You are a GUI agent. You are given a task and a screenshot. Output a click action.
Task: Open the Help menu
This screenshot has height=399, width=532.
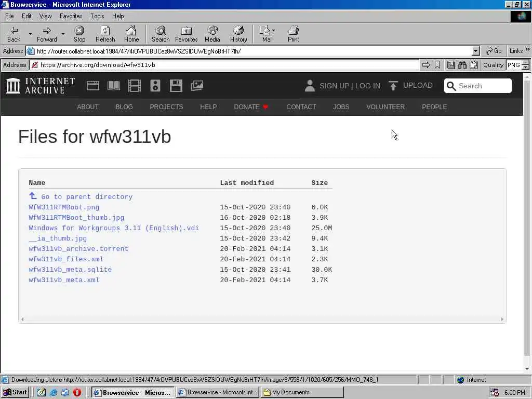tap(118, 16)
